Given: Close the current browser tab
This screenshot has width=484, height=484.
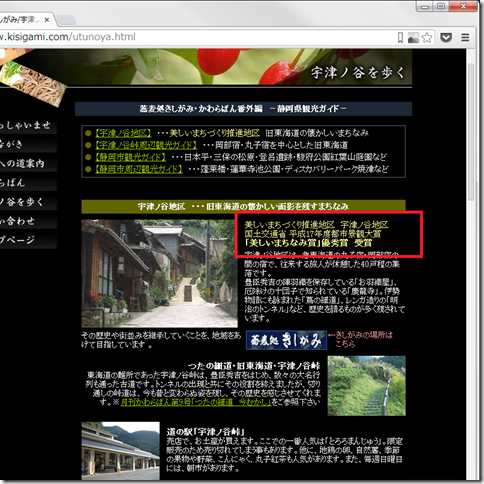Looking at the screenshot, I should coord(47,20).
